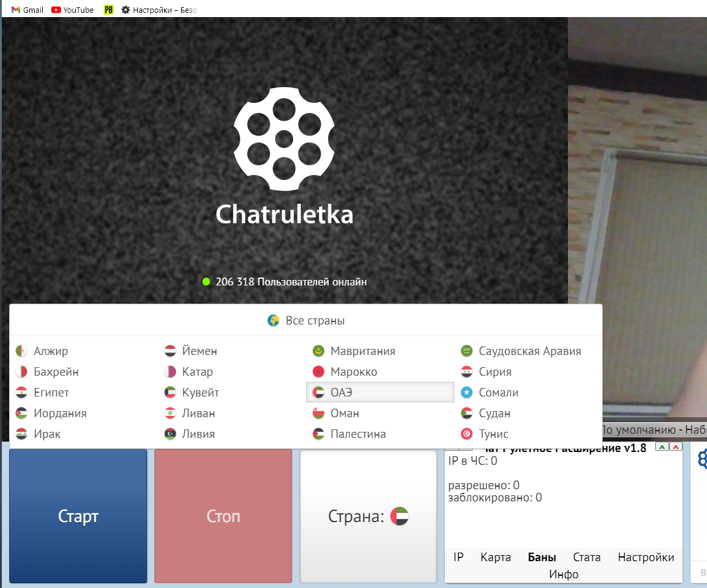Choose Все страны from the country list
This screenshot has width=707, height=588.
pyautogui.click(x=306, y=321)
